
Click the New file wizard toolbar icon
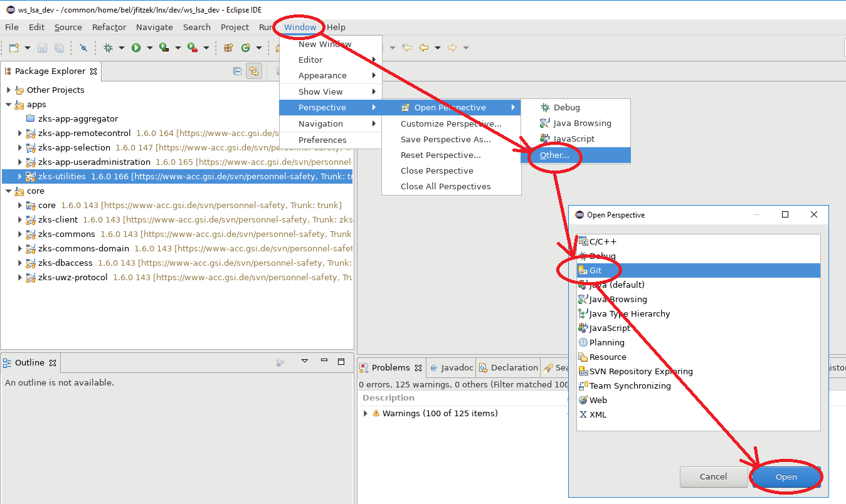coord(13,48)
